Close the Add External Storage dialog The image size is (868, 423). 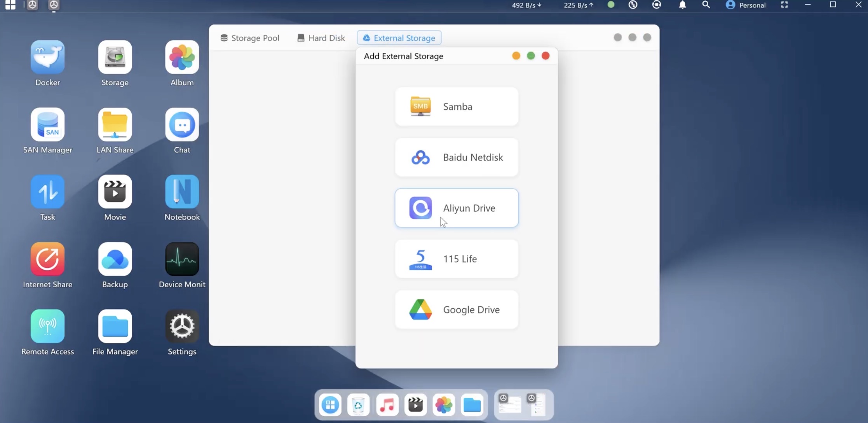pos(546,56)
